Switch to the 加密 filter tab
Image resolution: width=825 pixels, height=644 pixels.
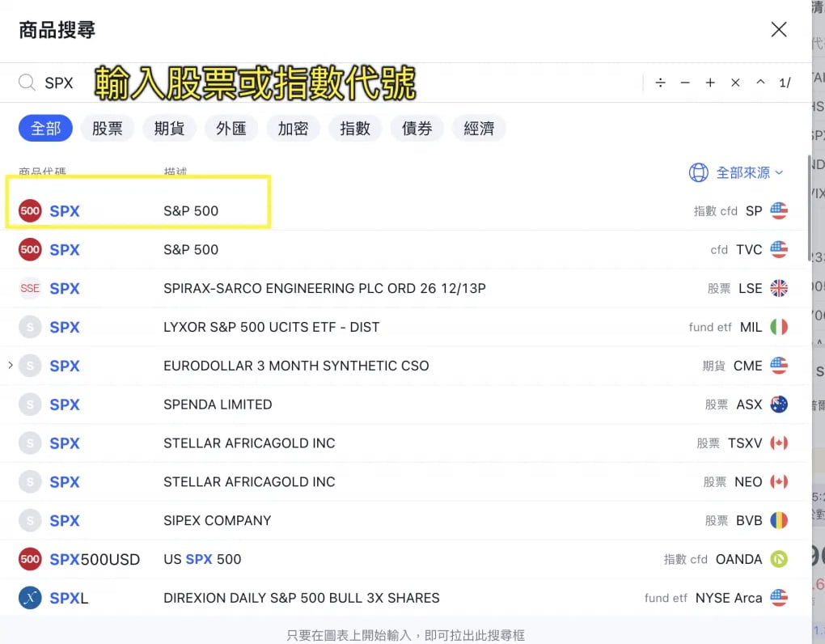point(293,128)
